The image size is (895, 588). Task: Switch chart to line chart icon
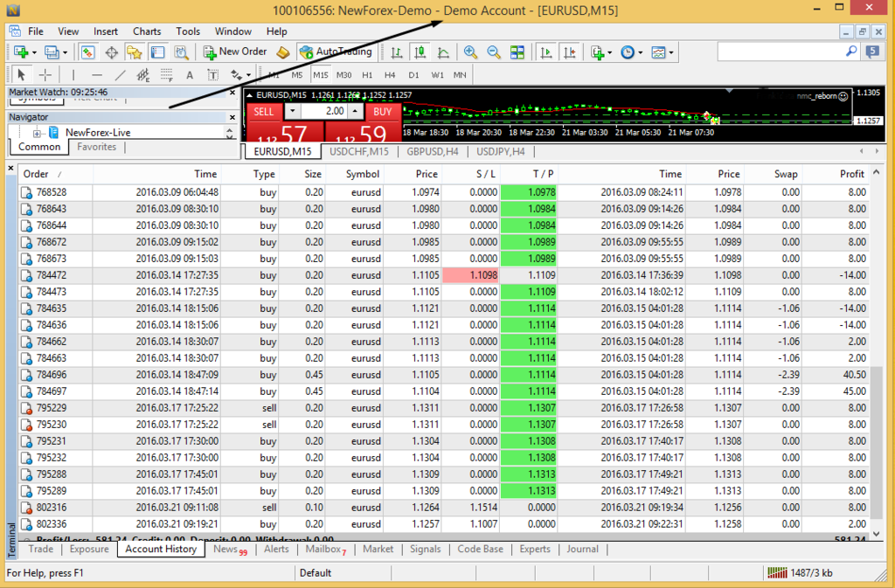click(x=443, y=52)
